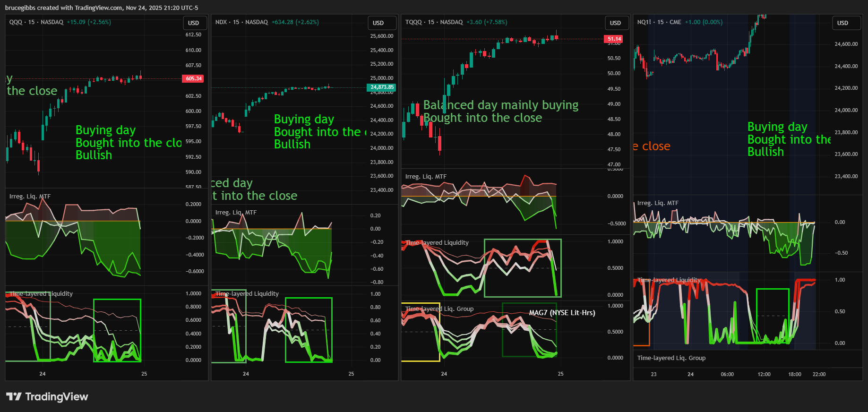Click the green 24,873.85 price label
This screenshot has width=868, height=412.
click(x=381, y=87)
